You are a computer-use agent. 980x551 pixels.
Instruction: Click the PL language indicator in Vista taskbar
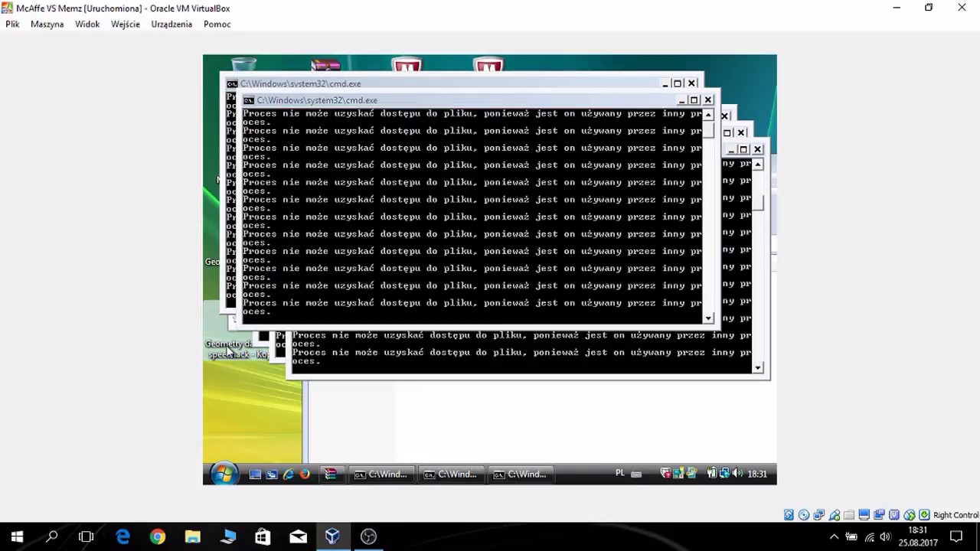620,473
